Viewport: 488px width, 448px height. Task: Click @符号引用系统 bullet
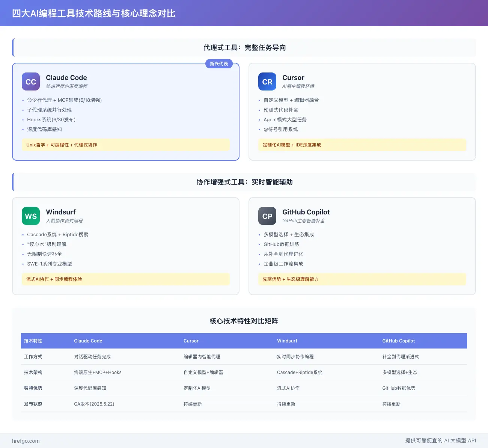pyautogui.click(x=281, y=129)
